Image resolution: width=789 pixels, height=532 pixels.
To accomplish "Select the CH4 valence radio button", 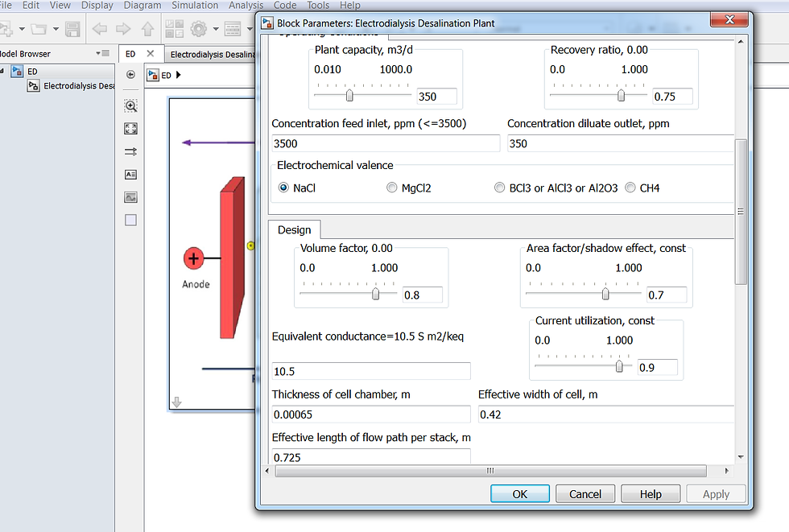I will (630, 188).
